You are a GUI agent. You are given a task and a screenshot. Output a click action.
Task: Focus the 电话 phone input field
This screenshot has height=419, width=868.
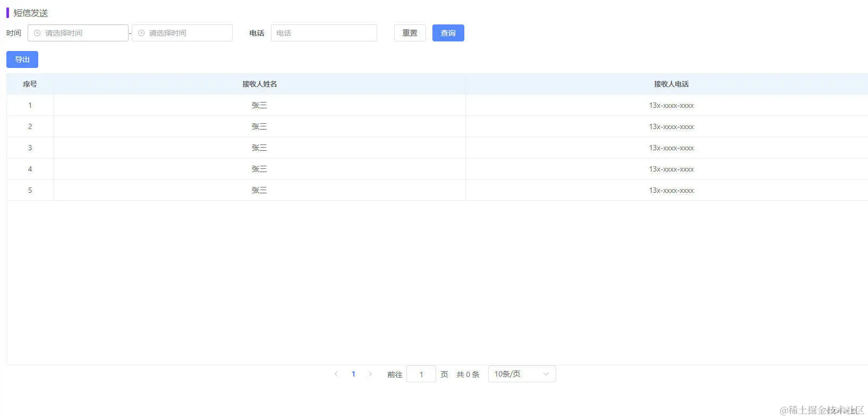coord(324,33)
